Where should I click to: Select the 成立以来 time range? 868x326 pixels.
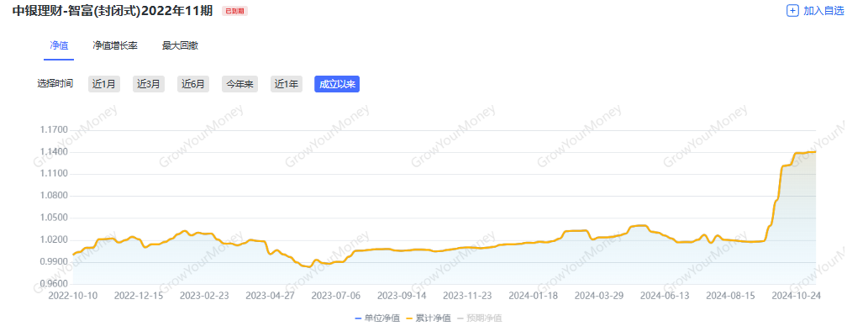pyautogui.click(x=337, y=84)
